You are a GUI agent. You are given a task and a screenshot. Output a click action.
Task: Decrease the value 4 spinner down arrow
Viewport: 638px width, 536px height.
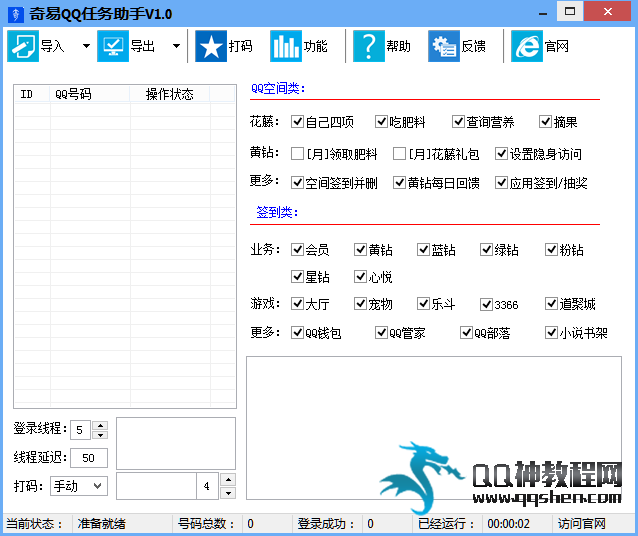click(x=228, y=493)
